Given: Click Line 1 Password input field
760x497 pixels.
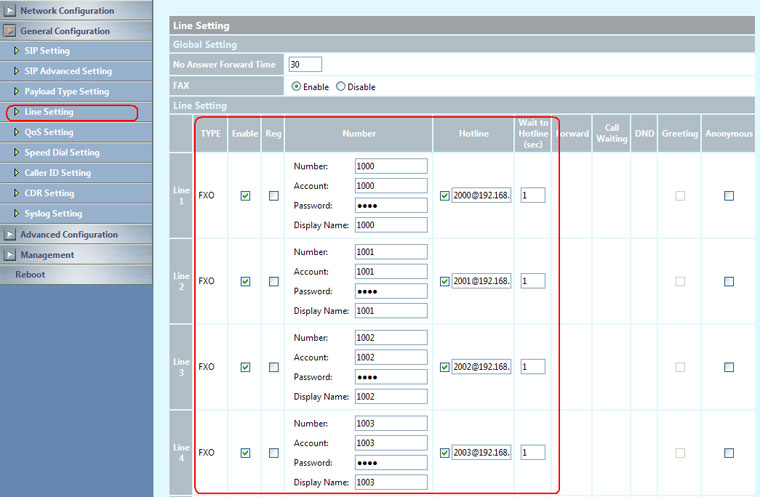Looking at the screenshot, I should [391, 205].
